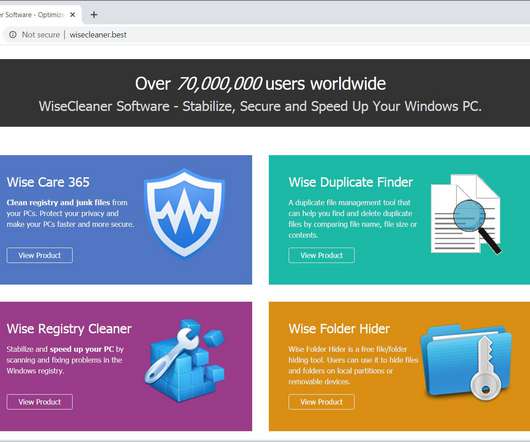The image size is (530, 442).
Task: Click the Wise Care 365 heading
Action: click(x=48, y=182)
